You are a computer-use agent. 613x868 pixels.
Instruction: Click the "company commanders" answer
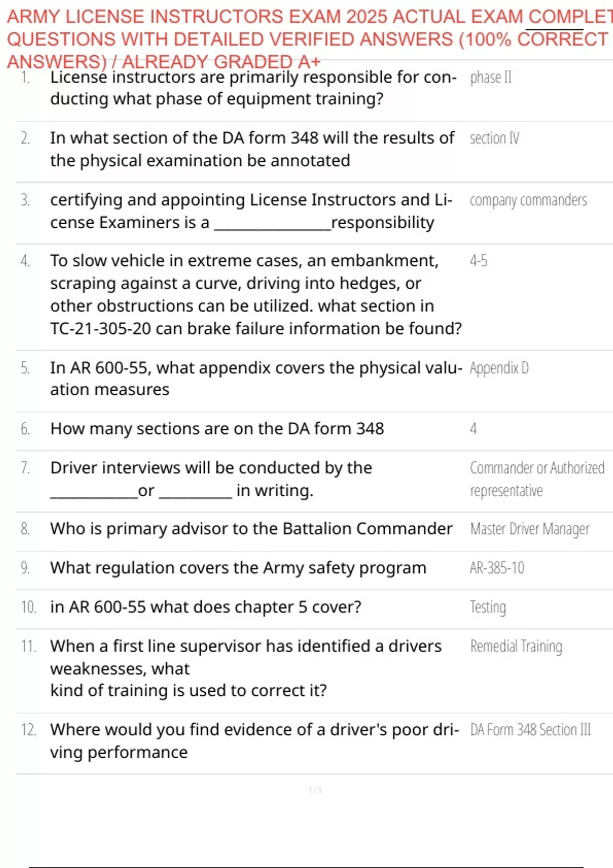coord(528,200)
